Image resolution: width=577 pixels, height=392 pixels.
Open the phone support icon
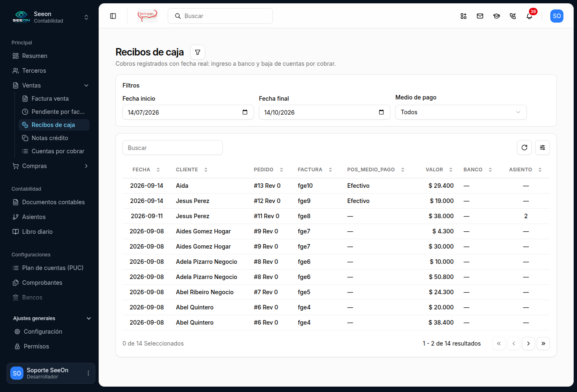(x=513, y=16)
